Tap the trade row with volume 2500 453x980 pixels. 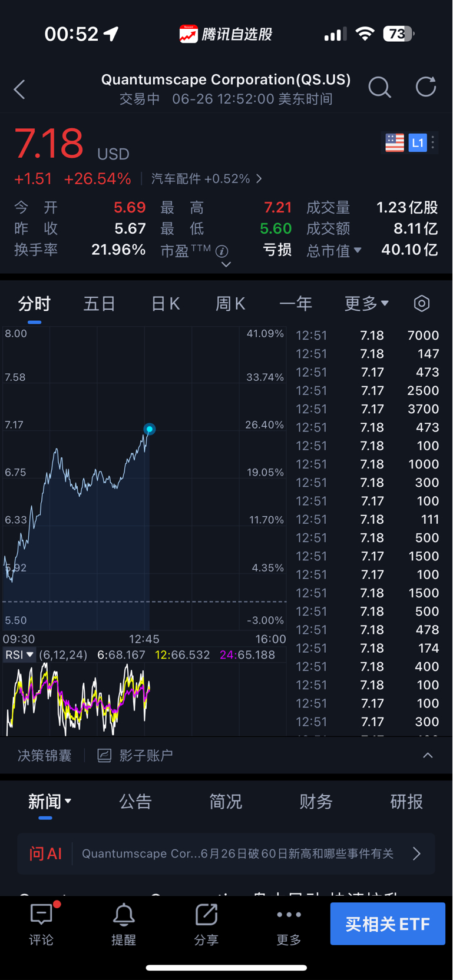[368, 391]
